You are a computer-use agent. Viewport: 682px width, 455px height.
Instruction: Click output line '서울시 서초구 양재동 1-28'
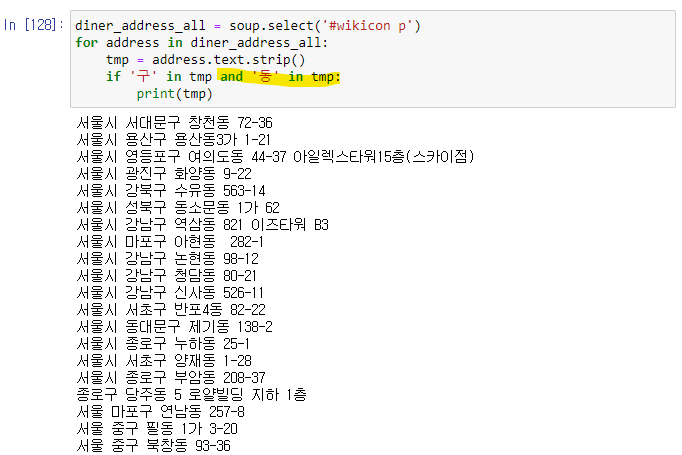[164, 360]
